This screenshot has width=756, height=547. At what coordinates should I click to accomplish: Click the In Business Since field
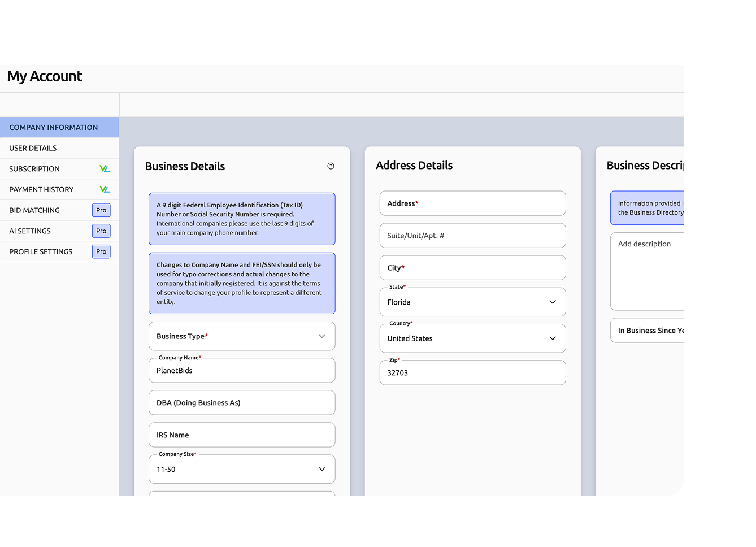tap(648, 331)
